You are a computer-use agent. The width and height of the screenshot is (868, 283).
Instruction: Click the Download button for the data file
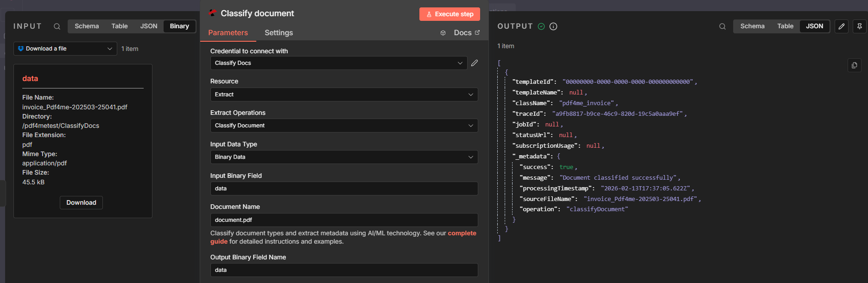click(x=81, y=202)
